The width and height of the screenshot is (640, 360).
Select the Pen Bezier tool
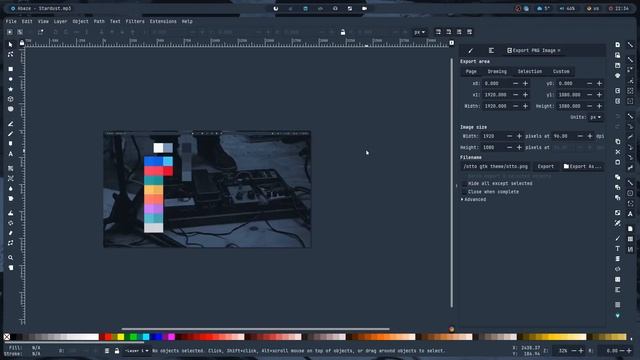tap(11, 134)
